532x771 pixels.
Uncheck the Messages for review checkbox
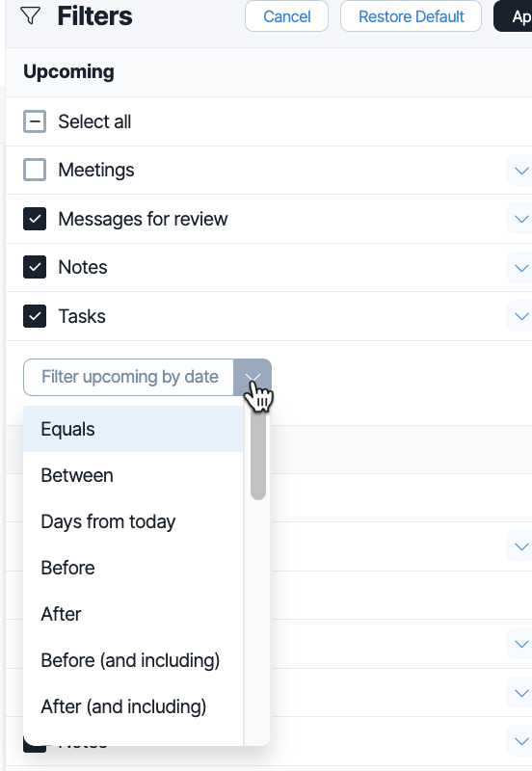tap(35, 219)
